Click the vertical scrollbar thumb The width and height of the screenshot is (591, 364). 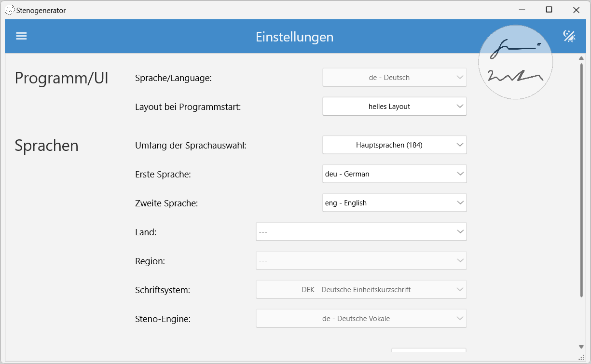tap(581, 178)
